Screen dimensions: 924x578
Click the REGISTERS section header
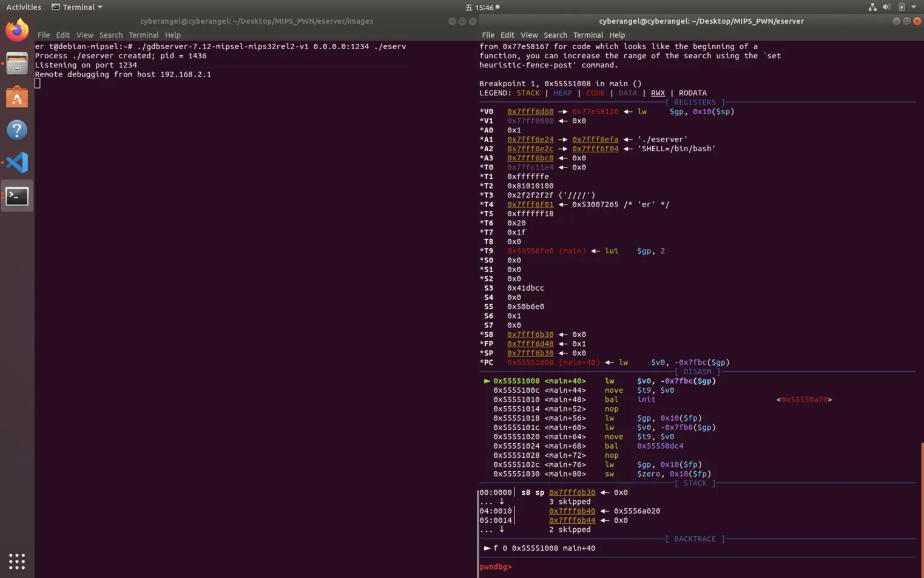tap(695, 103)
